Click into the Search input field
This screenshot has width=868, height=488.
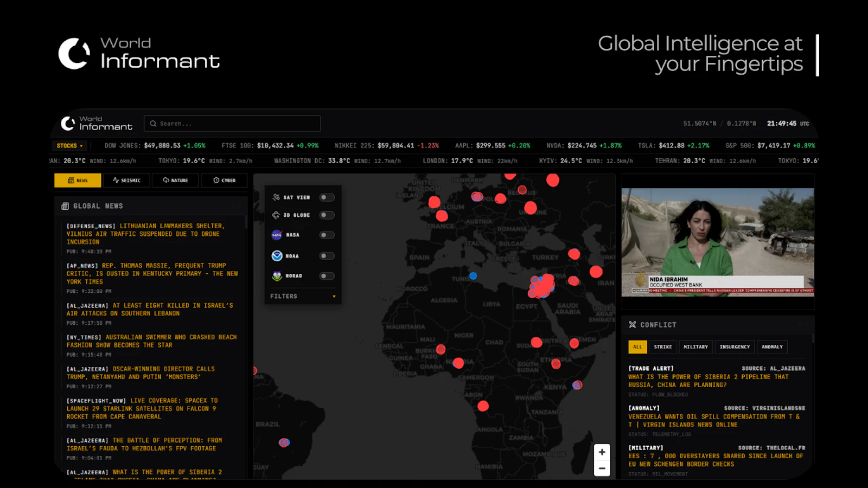tap(232, 124)
